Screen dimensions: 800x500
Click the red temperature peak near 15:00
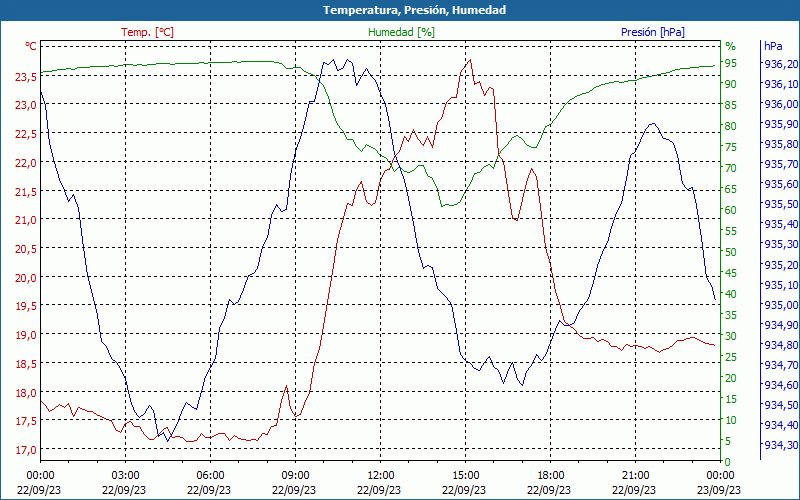tap(470, 60)
